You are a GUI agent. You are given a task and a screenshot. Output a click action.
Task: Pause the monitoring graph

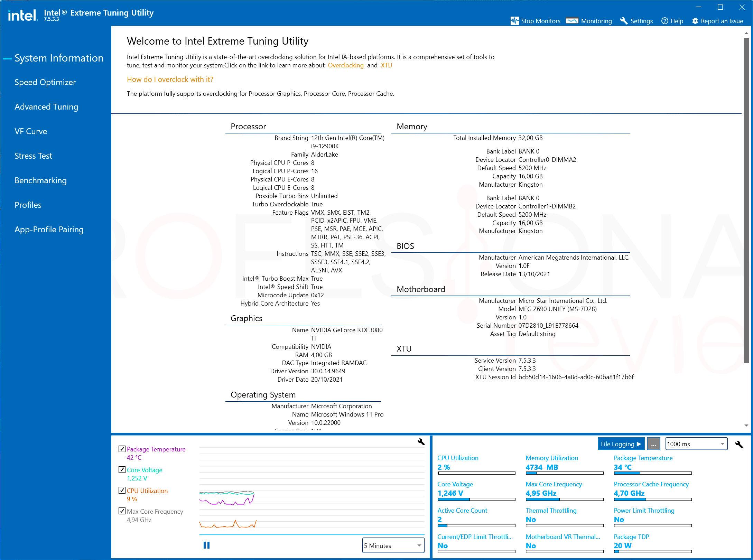(206, 545)
